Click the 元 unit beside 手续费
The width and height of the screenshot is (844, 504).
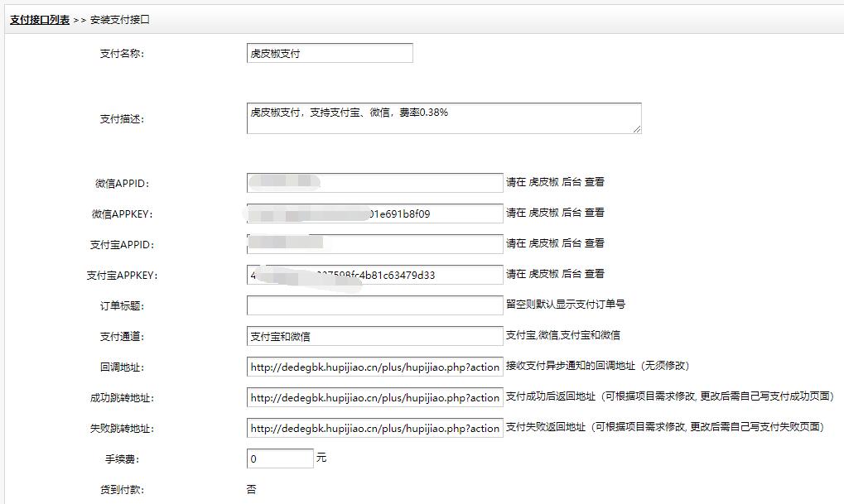321,458
